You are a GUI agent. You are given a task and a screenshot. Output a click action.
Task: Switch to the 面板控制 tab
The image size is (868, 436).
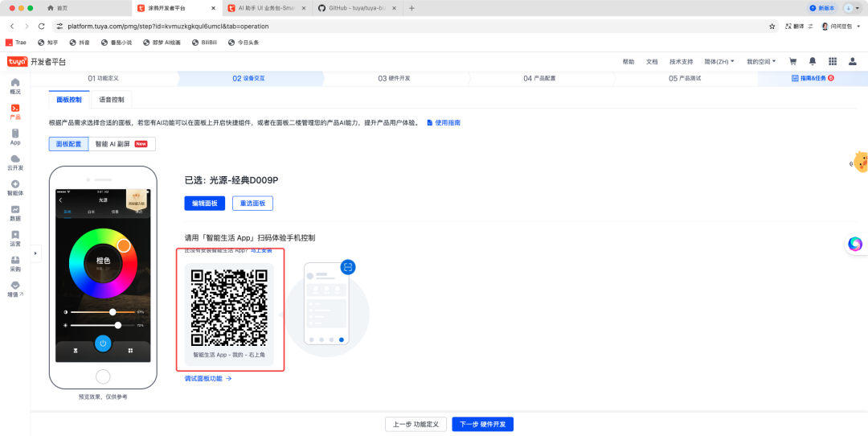68,100
